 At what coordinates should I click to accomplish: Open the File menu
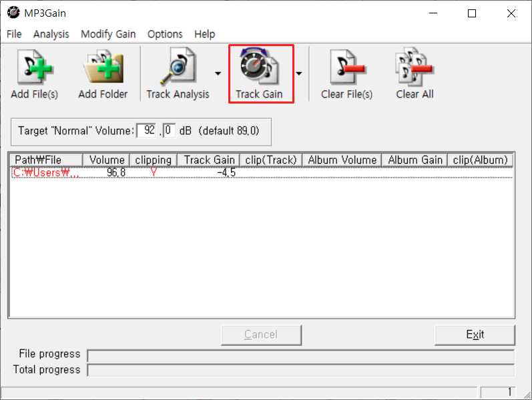[14, 34]
